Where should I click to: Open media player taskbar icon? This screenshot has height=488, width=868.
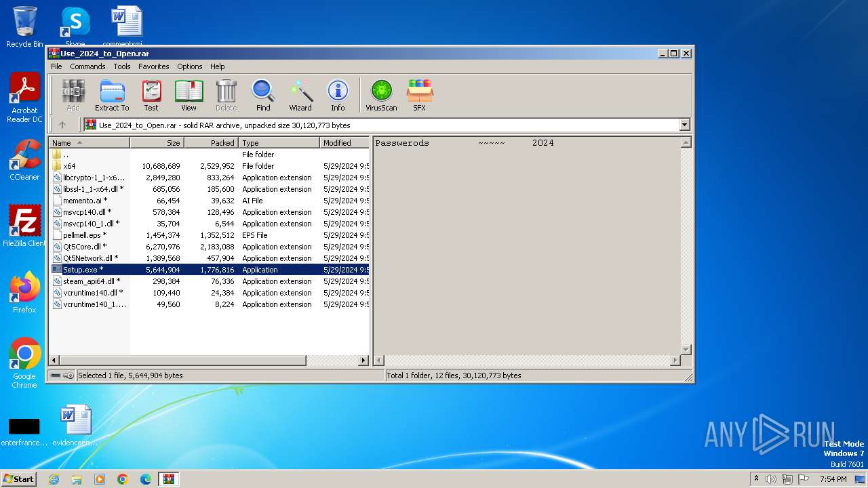[x=100, y=479]
